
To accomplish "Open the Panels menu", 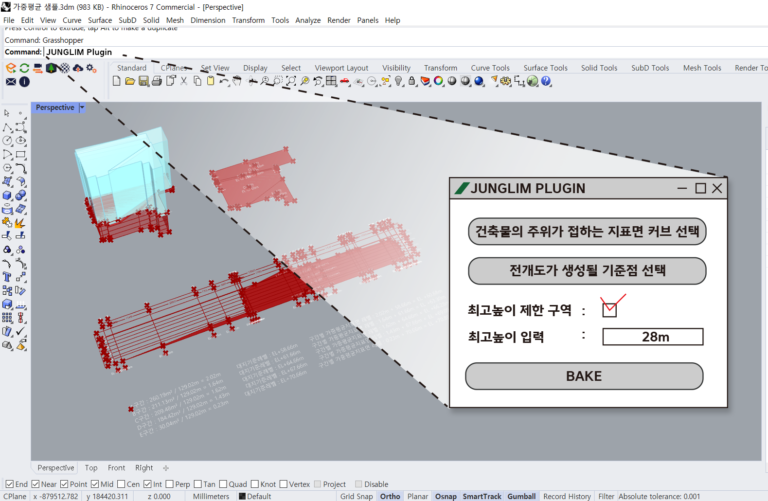I will click(x=367, y=20).
